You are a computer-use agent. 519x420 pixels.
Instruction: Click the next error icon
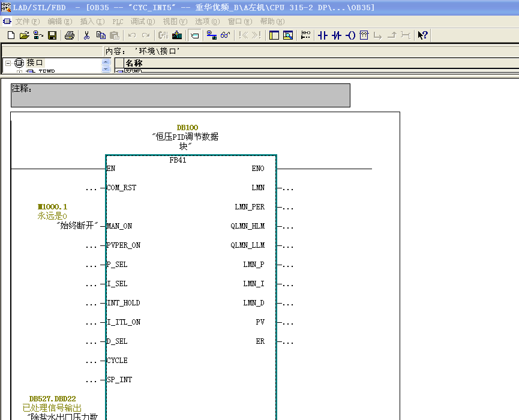[x=257, y=35]
